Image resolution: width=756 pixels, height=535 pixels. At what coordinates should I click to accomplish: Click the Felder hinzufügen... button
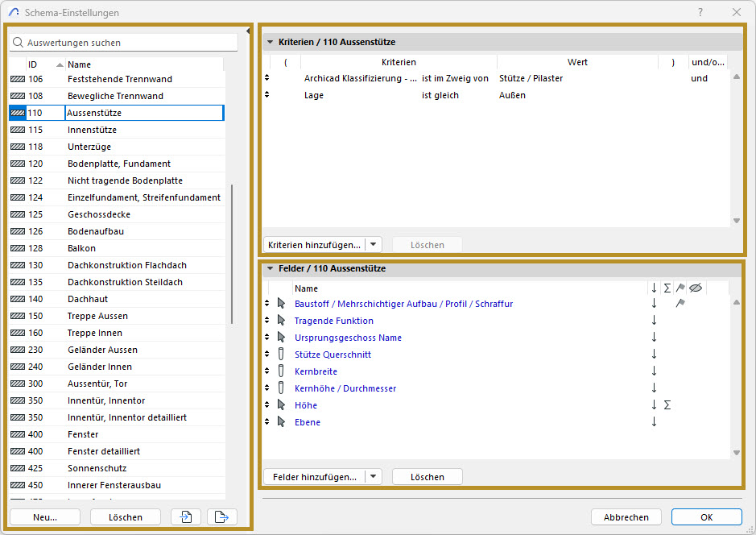314,477
